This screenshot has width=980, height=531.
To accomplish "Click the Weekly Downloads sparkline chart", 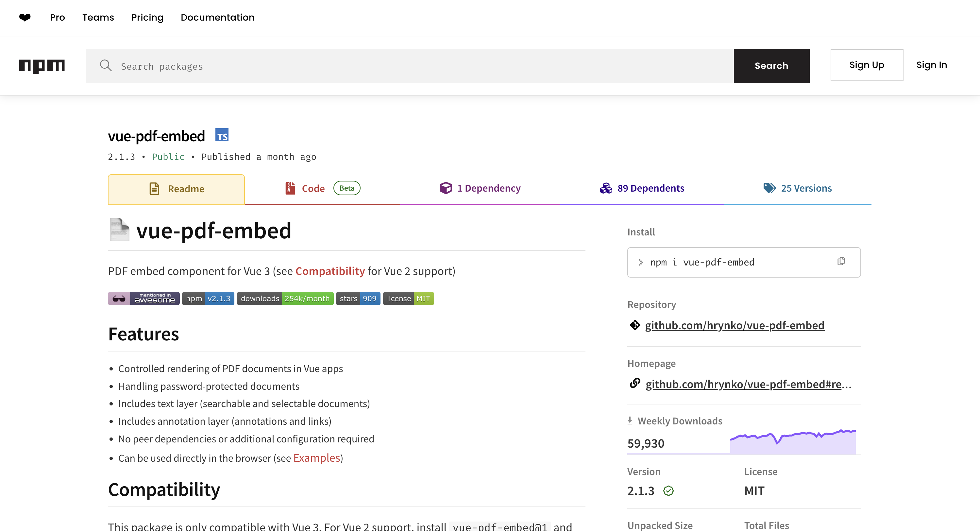I will pos(793,441).
